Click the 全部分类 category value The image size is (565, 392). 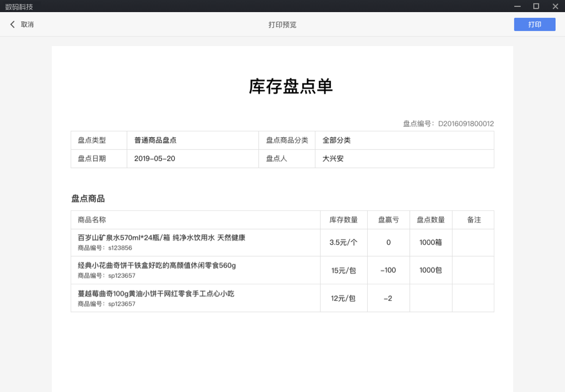click(x=337, y=140)
